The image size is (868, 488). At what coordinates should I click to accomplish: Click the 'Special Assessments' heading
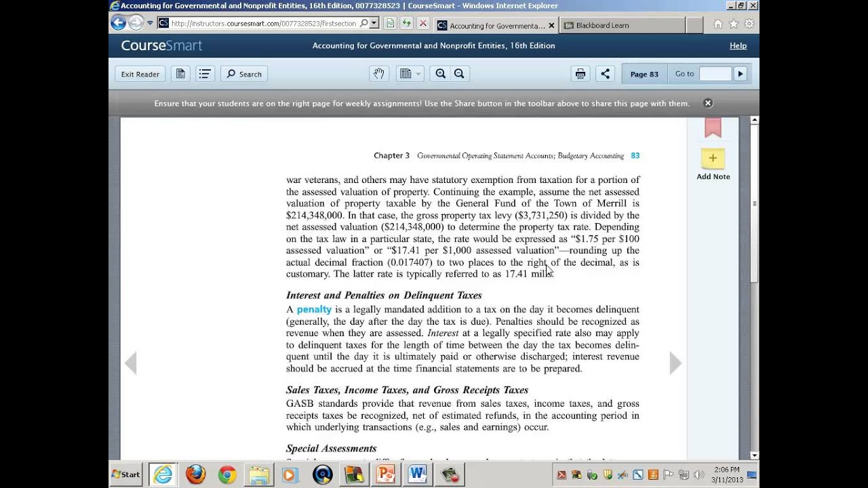pos(331,449)
